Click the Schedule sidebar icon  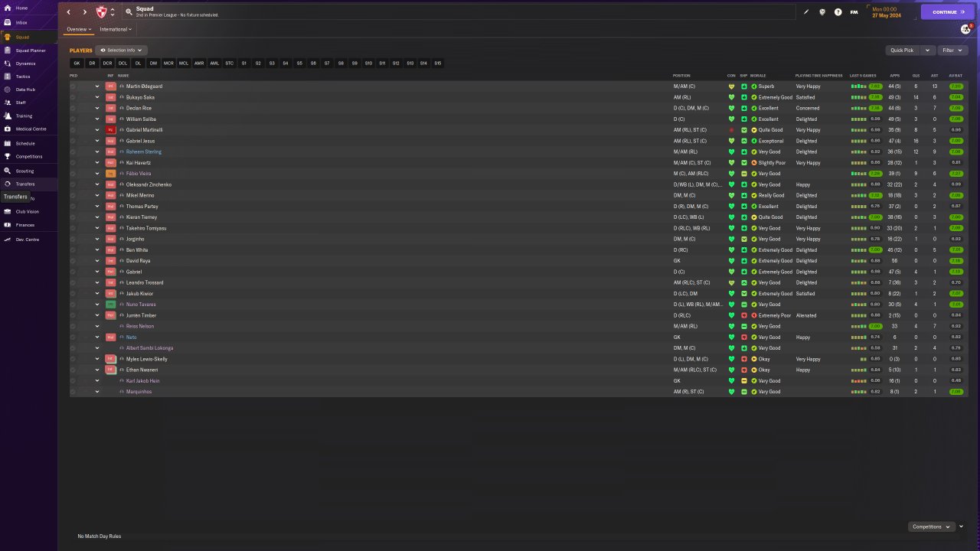(7, 143)
